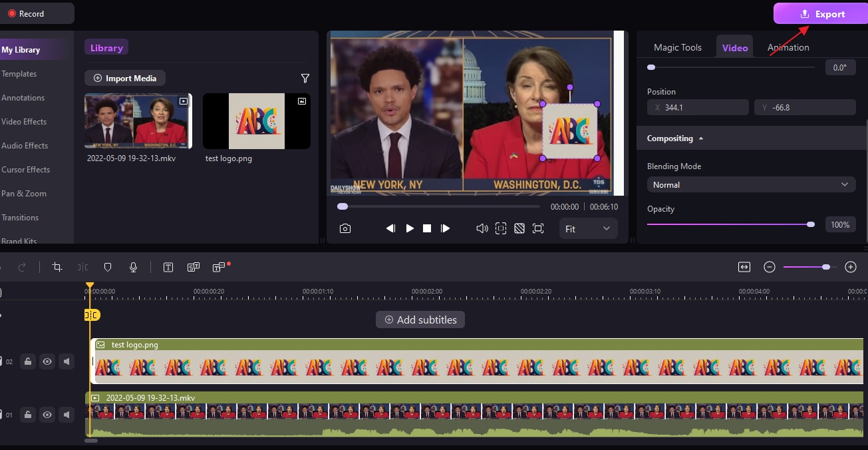Click the dashed-frame icon under preview

point(501,228)
